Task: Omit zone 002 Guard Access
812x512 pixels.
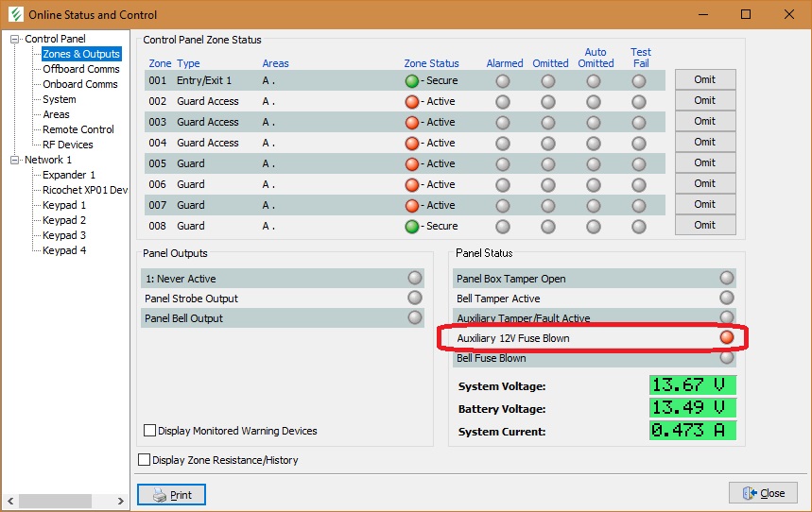Action: 705,100
